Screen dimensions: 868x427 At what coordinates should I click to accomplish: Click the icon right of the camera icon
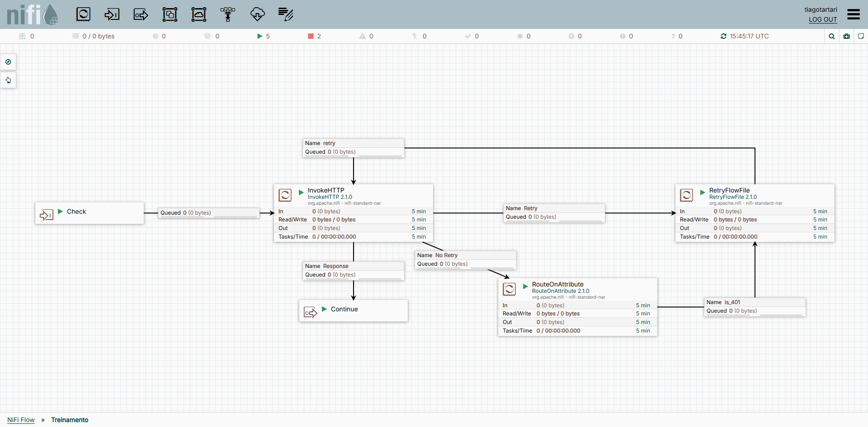point(861,36)
